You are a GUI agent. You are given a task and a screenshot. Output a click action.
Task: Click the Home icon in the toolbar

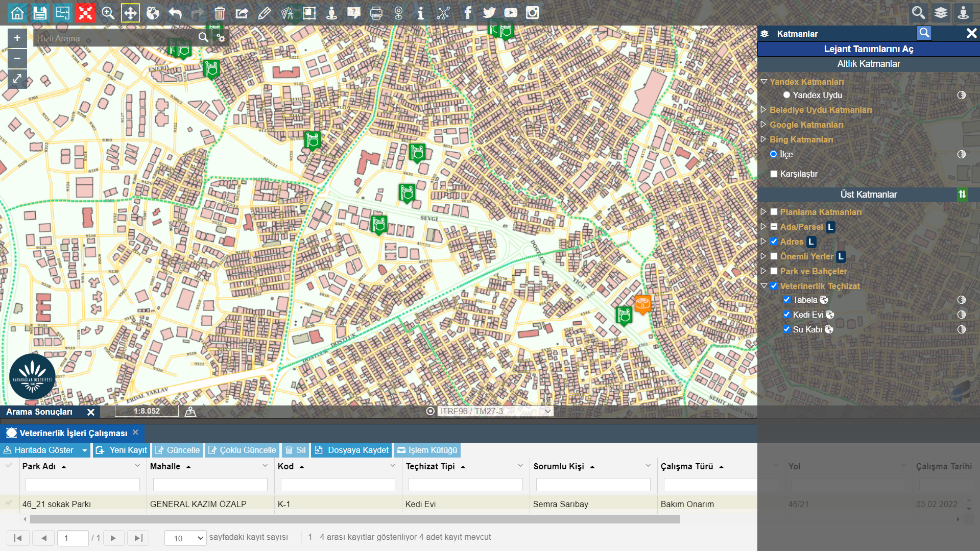pos(17,13)
